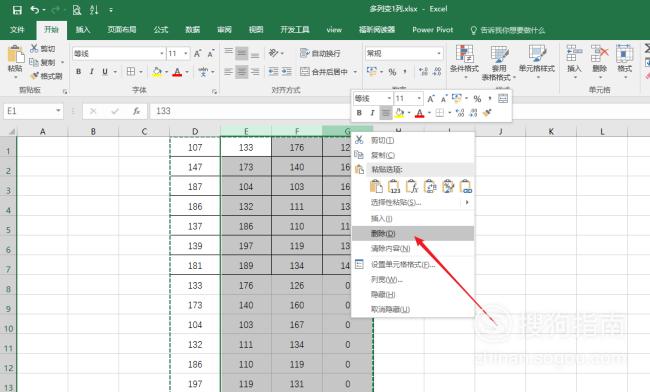Toggle Italic in the ribbon font group
The image size is (650, 392).
pos(92,72)
